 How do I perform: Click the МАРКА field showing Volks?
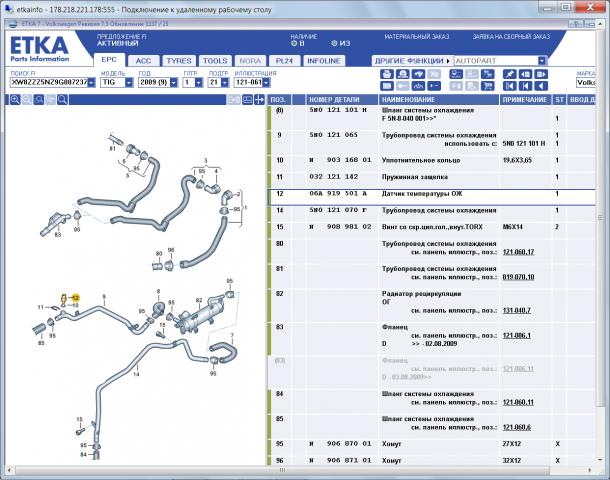tap(586, 82)
